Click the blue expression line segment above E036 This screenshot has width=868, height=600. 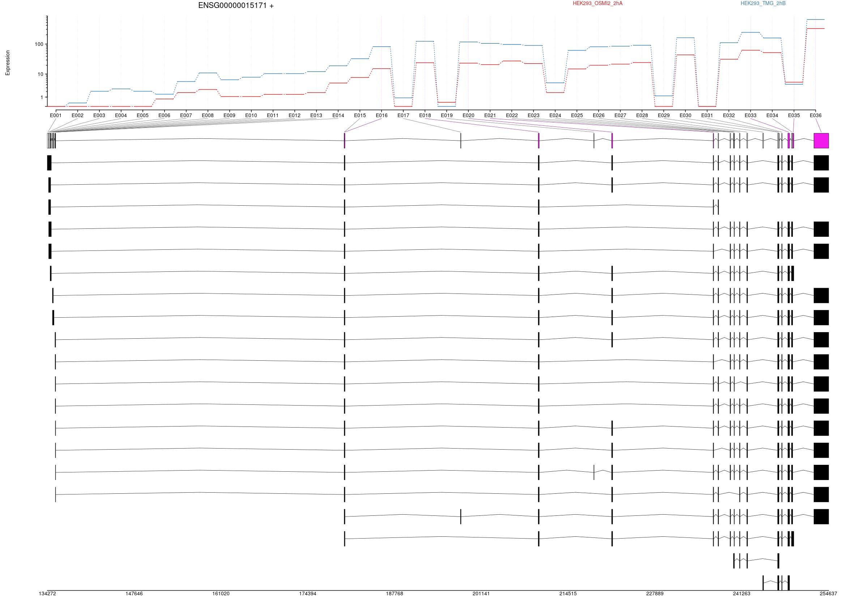[816, 20]
